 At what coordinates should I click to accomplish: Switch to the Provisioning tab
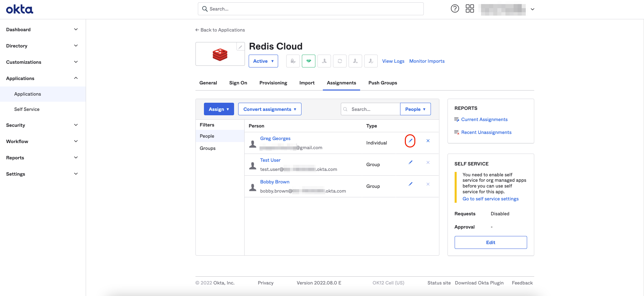click(x=273, y=83)
